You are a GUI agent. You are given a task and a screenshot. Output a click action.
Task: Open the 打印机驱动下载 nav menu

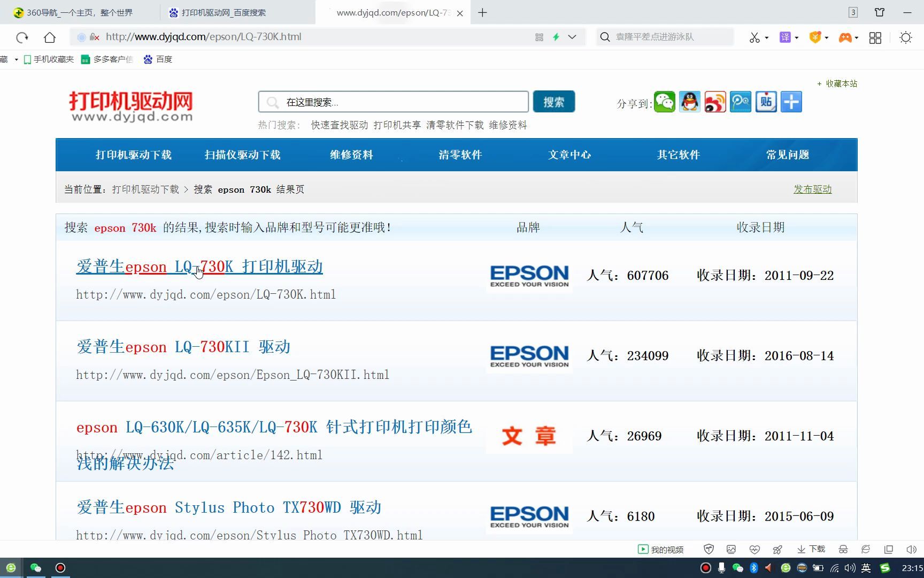[134, 155]
